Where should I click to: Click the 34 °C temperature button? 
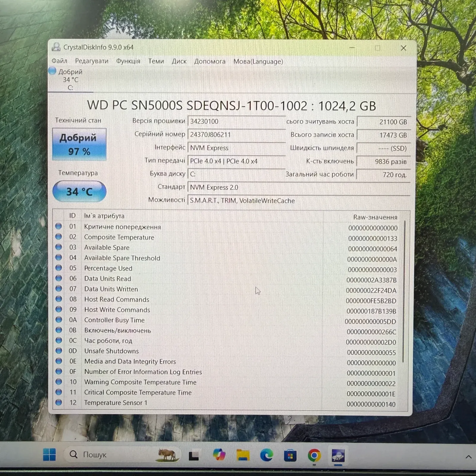[x=79, y=192]
